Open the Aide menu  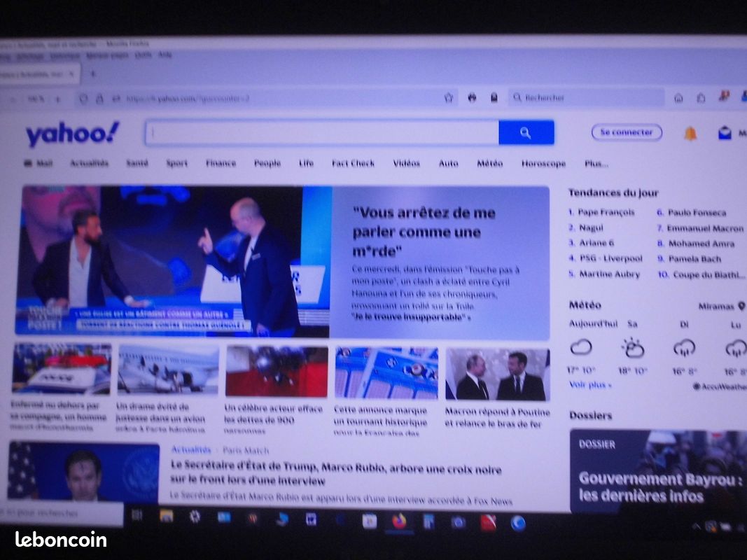(x=165, y=55)
